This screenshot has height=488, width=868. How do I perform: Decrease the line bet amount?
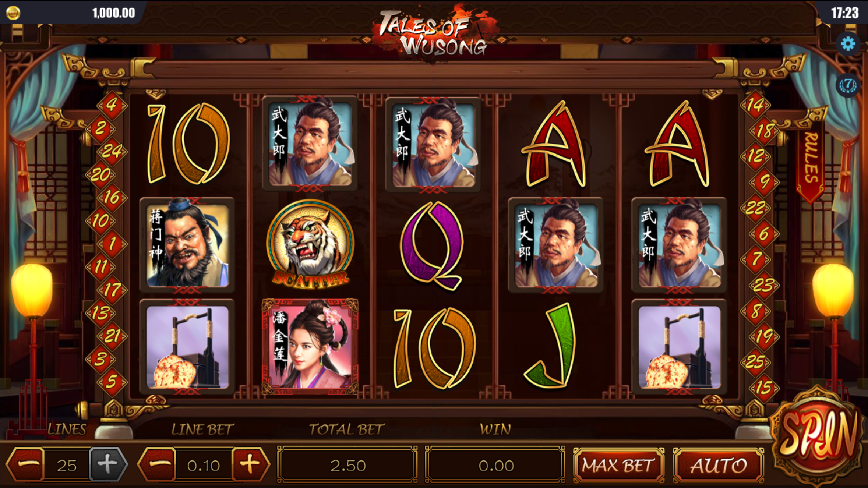point(157,464)
